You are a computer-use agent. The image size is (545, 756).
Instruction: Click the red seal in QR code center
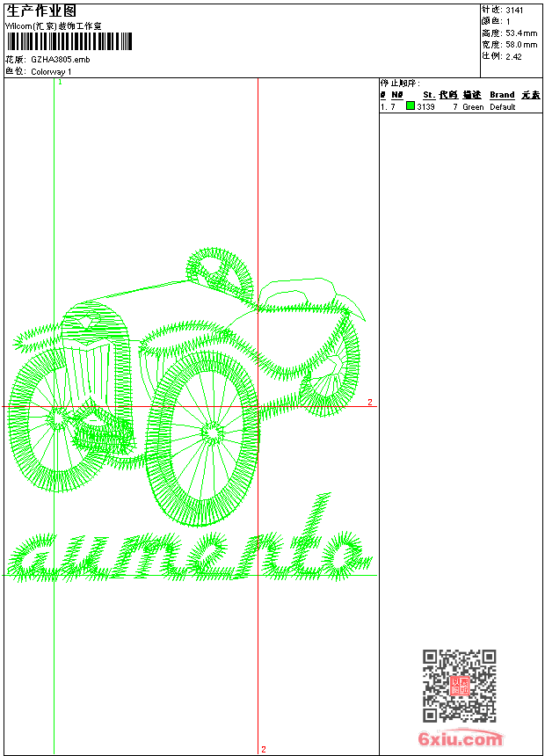[459, 686]
